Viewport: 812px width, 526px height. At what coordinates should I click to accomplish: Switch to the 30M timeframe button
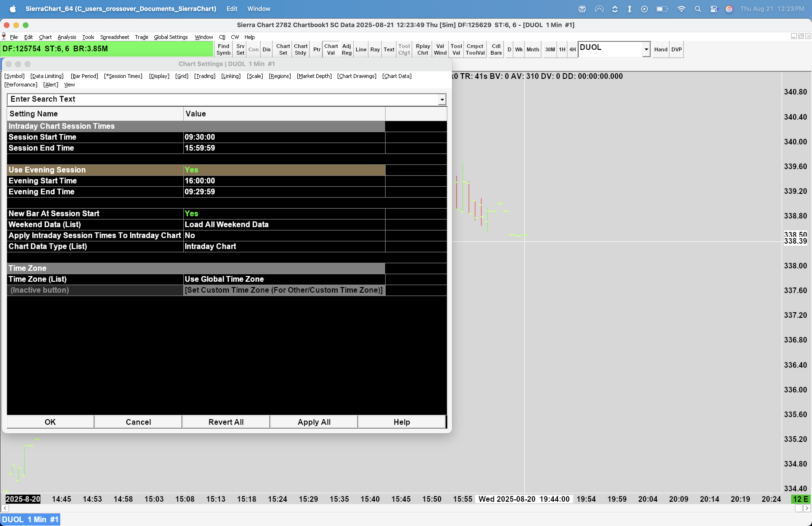549,49
